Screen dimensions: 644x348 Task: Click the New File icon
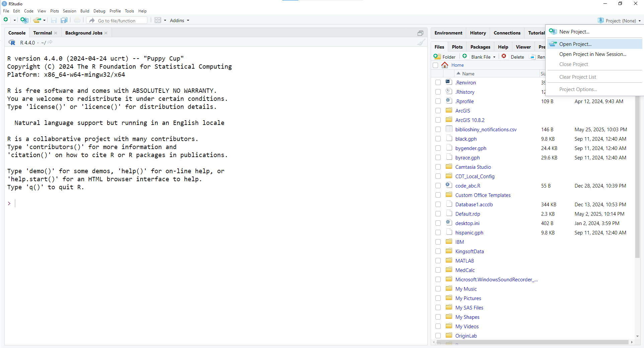point(6,20)
